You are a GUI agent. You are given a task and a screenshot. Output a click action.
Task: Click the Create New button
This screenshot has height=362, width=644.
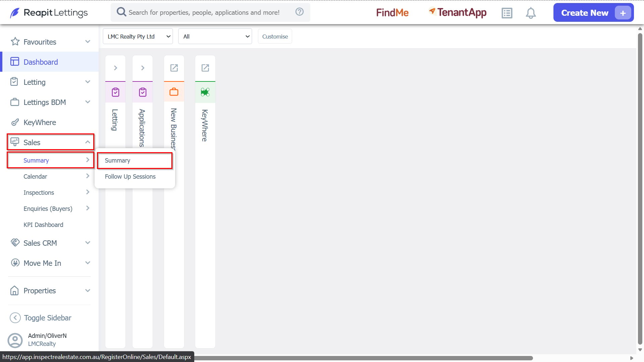click(x=593, y=13)
